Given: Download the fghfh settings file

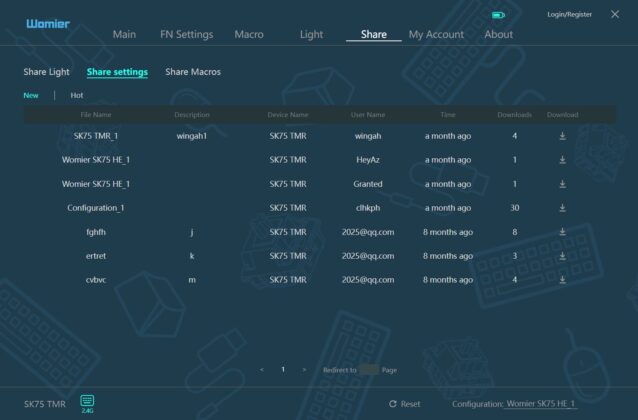Looking at the screenshot, I should click(562, 232).
